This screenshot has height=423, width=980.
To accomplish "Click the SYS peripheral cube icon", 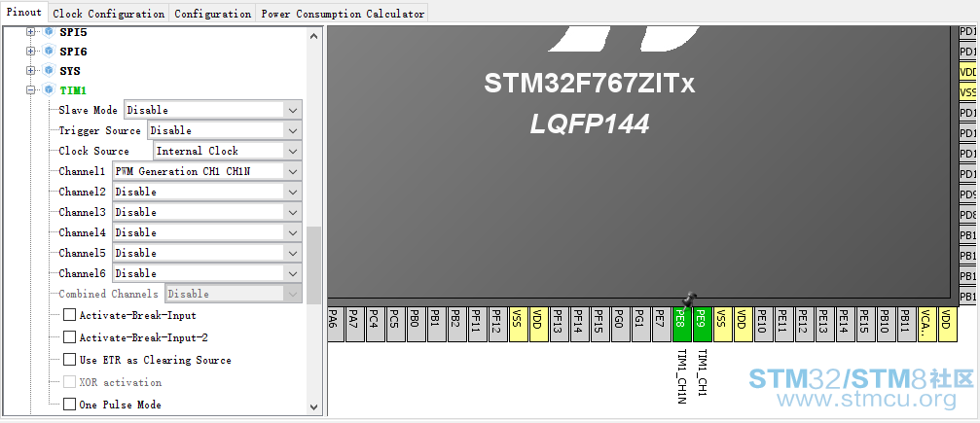I will point(48,71).
